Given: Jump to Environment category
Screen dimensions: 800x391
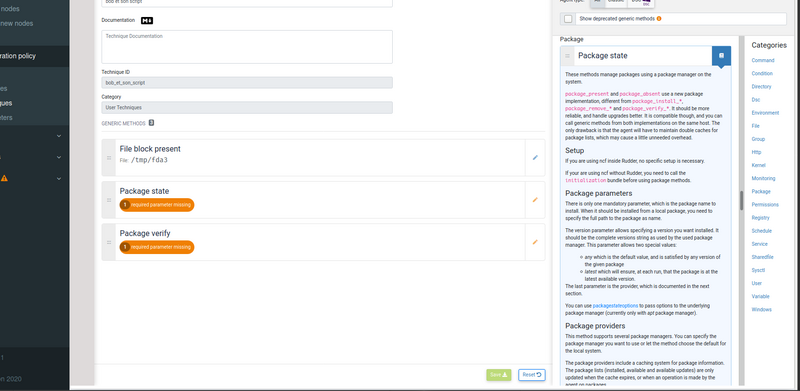Looking at the screenshot, I should click(765, 113).
